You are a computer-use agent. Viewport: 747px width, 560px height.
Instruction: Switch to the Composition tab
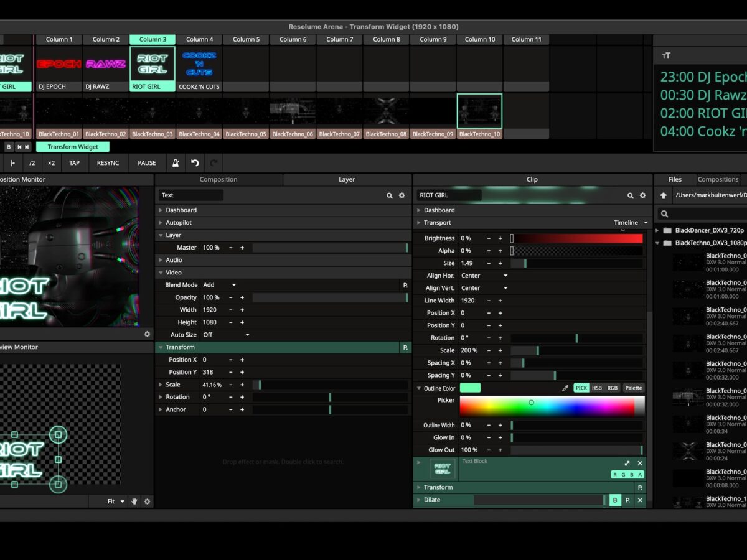click(218, 180)
